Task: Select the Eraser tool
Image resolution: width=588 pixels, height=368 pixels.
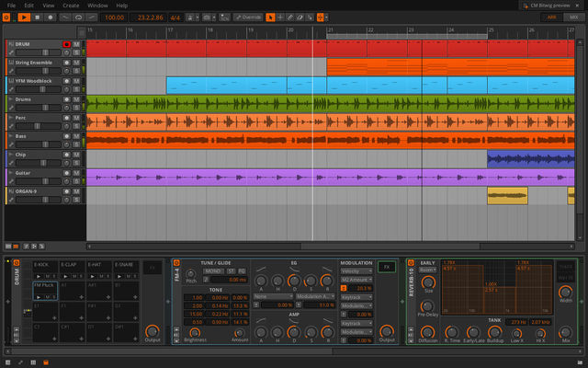Action: click(x=300, y=17)
